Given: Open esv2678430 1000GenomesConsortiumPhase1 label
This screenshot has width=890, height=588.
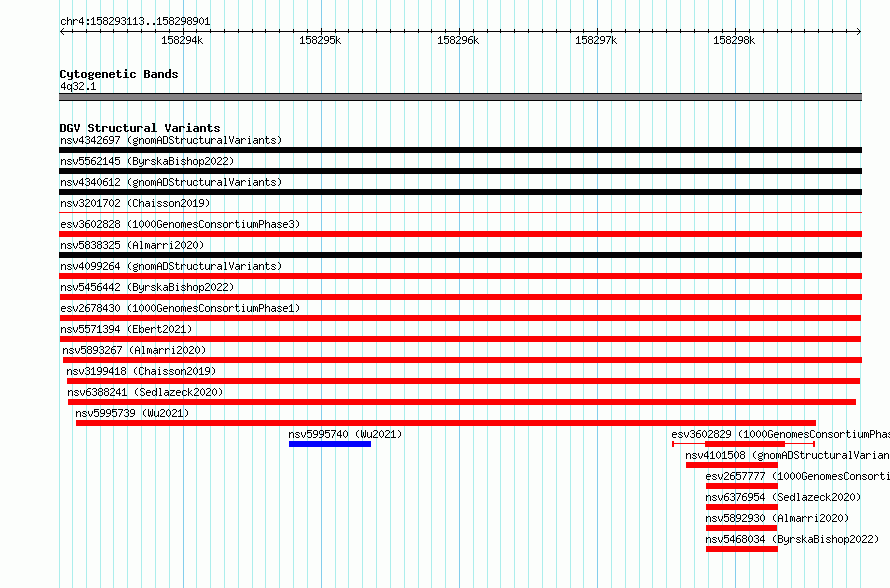Looking at the screenshot, I should point(180,308).
